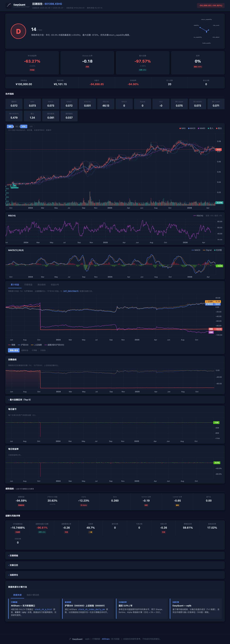Click the Sharpe 比率 -0.18 card
Image resolution: width=230 pixels, height=644 pixels.
point(87,63)
